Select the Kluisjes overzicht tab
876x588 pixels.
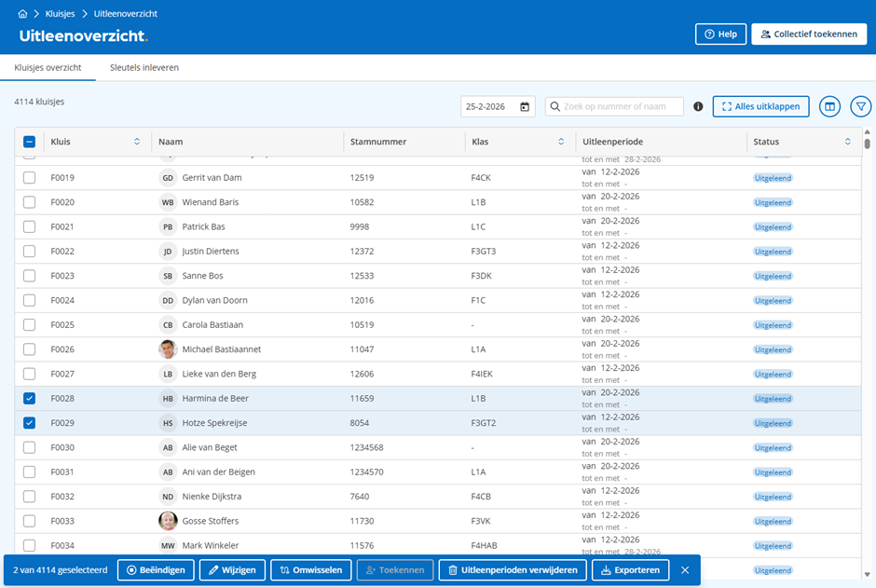(x=48, y=68)
